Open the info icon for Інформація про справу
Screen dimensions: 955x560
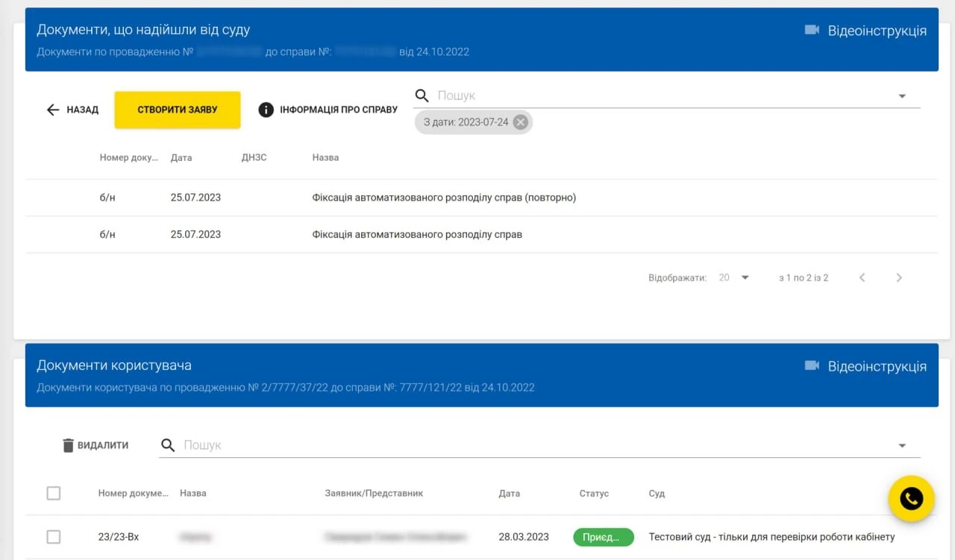point(266,110)
